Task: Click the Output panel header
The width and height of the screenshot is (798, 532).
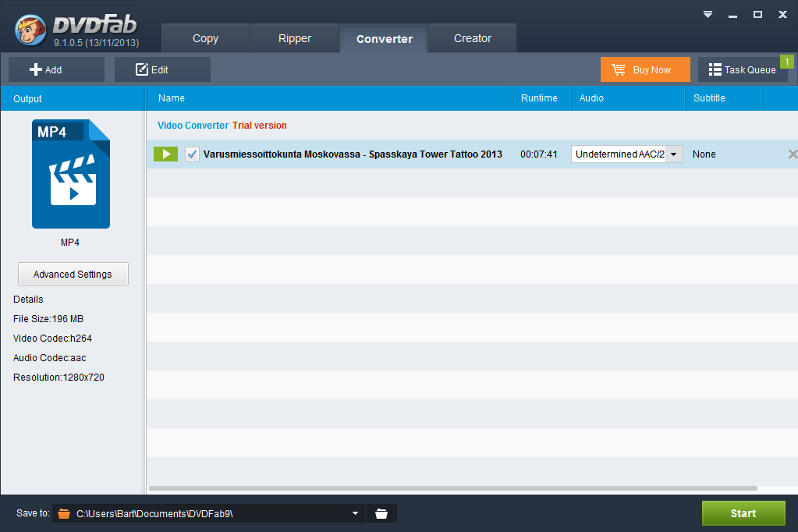Action: 73,98
